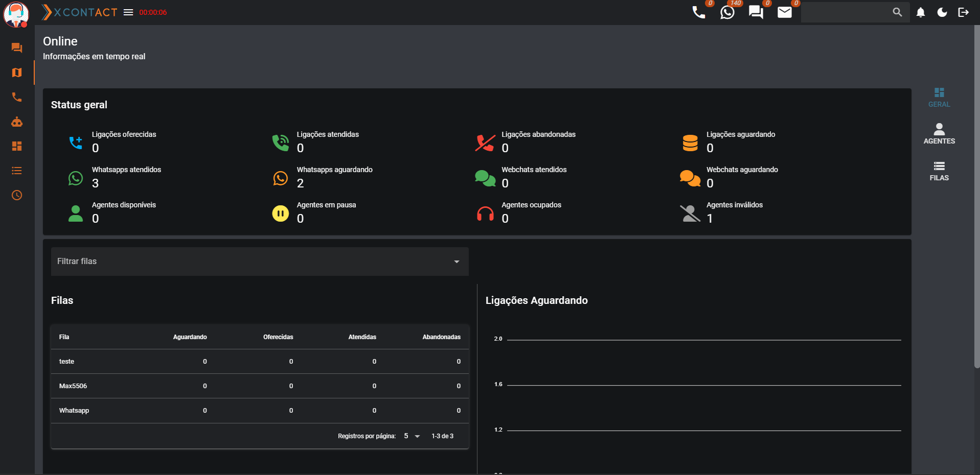Viewport: 980px width, 475px height.
Task: Click the phone calls icon in top bar
Action: pos(698,12)
